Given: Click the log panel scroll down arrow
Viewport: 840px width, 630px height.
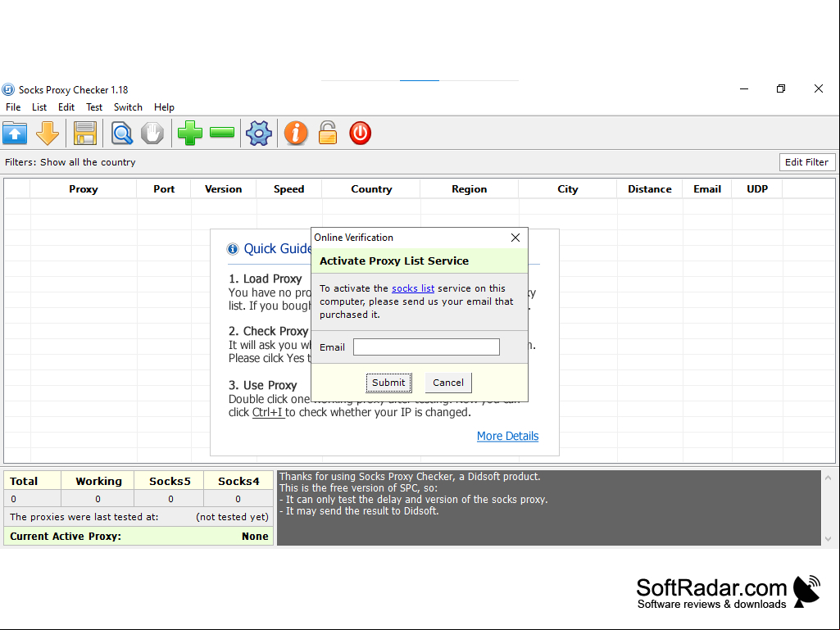Looking at the screenshot, I should tap(829, 539).
